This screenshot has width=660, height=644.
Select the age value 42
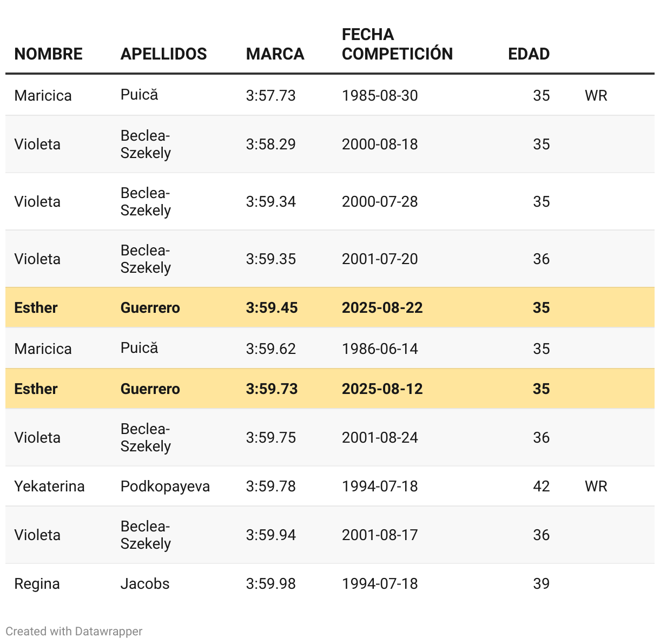541,486
